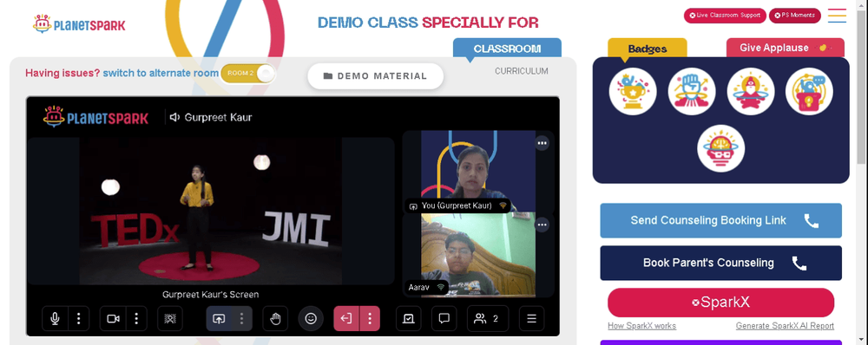
Task: Click the phone icon on Send Counseling button
Action: (811, 221)
